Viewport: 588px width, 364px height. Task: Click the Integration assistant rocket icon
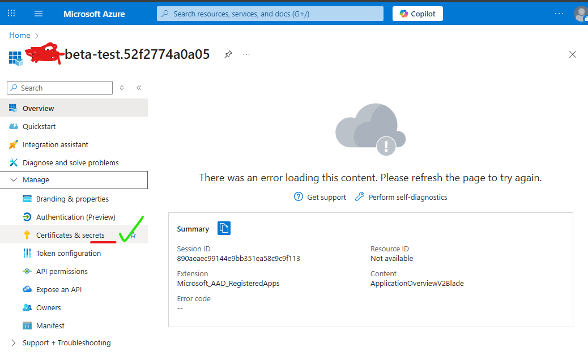tap(13, 144)
